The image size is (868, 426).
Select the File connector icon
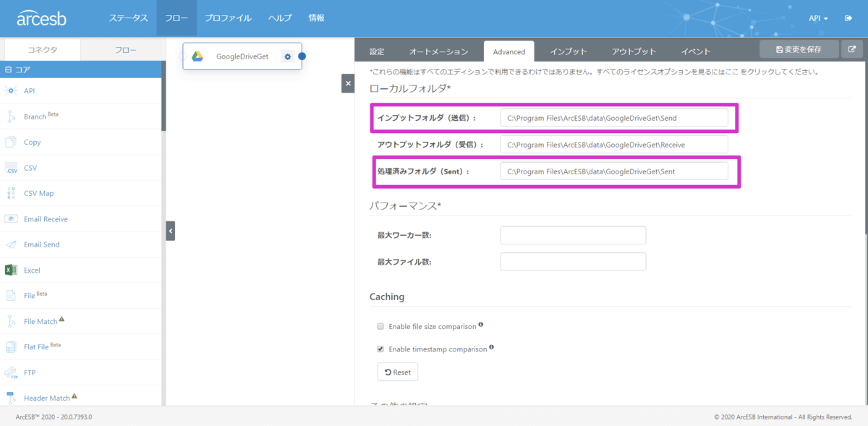click(x=11, y=295)
